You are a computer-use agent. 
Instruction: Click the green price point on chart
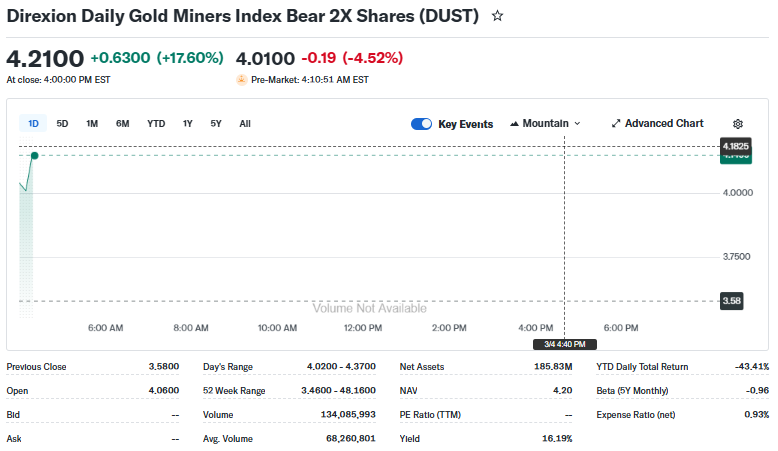click(35, 155)
